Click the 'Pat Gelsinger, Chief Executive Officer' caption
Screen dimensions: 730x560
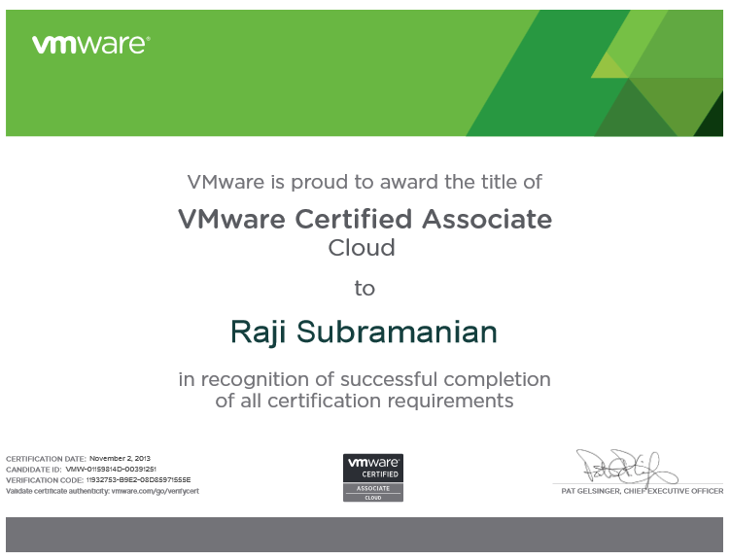641,491
